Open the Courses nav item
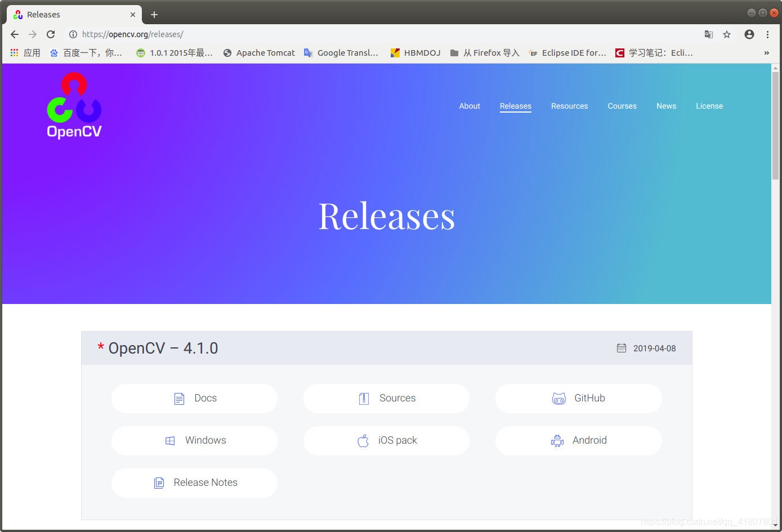Screen dimensions: 782x532 coord(622,106)
